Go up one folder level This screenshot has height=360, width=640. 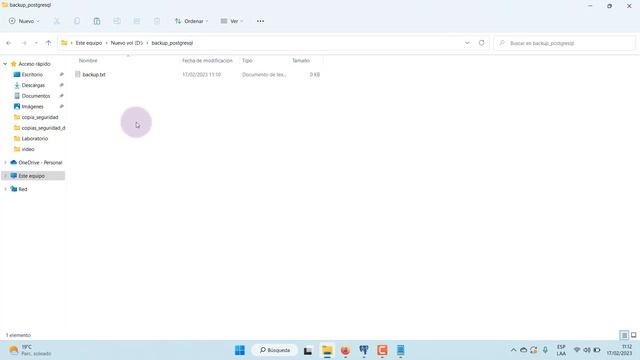[49, 43]
